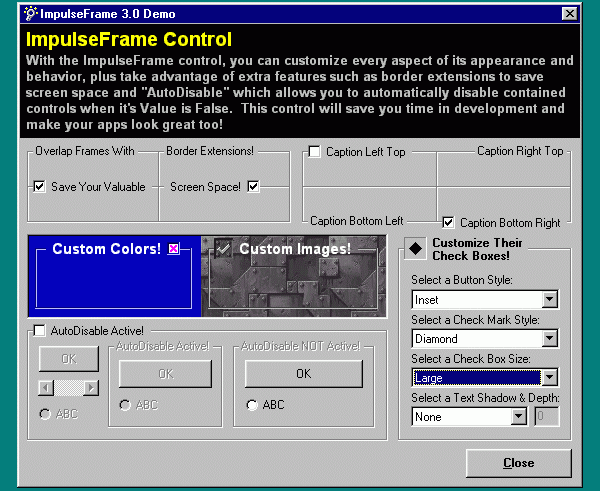
Task: Toggle the pink X Custom Colors checkbox
Action: [173, 249]
